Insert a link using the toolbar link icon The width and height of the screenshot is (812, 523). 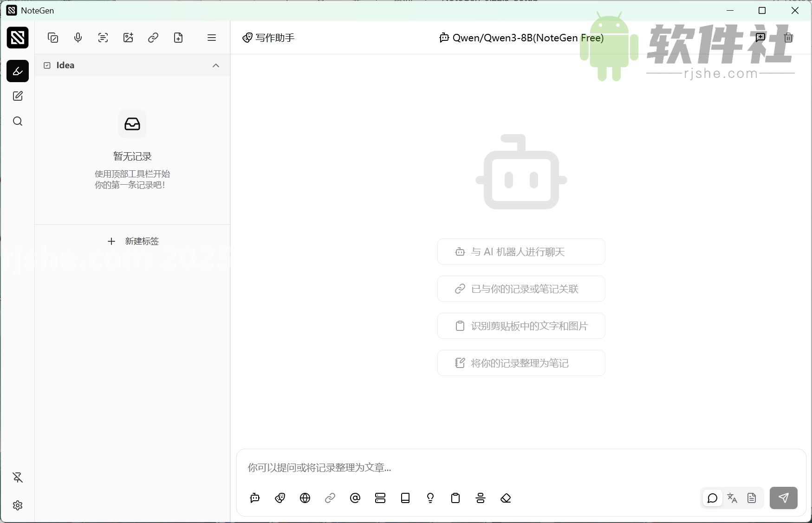click(153, 38)
